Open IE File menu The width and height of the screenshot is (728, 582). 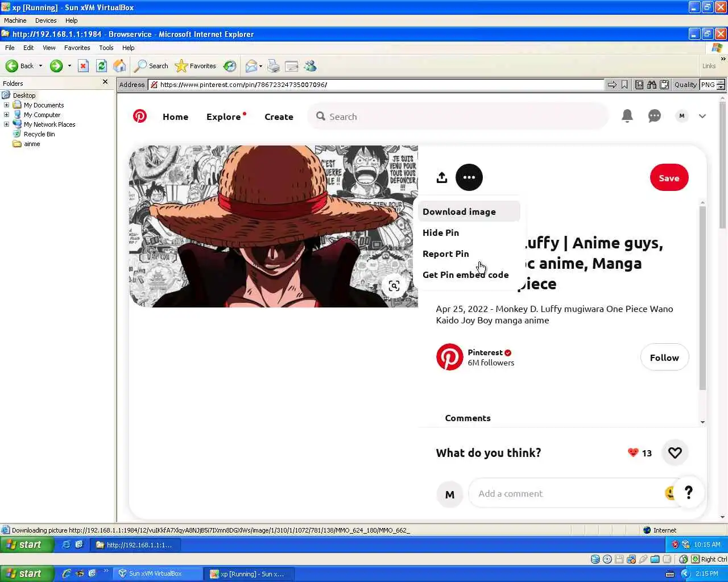pos(10,48)
